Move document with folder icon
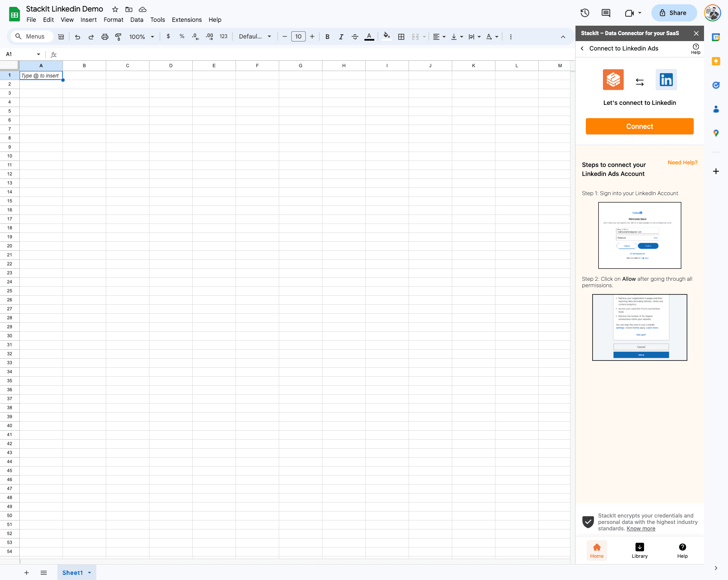Image resolution: width=728 pixels, height=580 pixels. pyautogui.click(x=129, y=9)
